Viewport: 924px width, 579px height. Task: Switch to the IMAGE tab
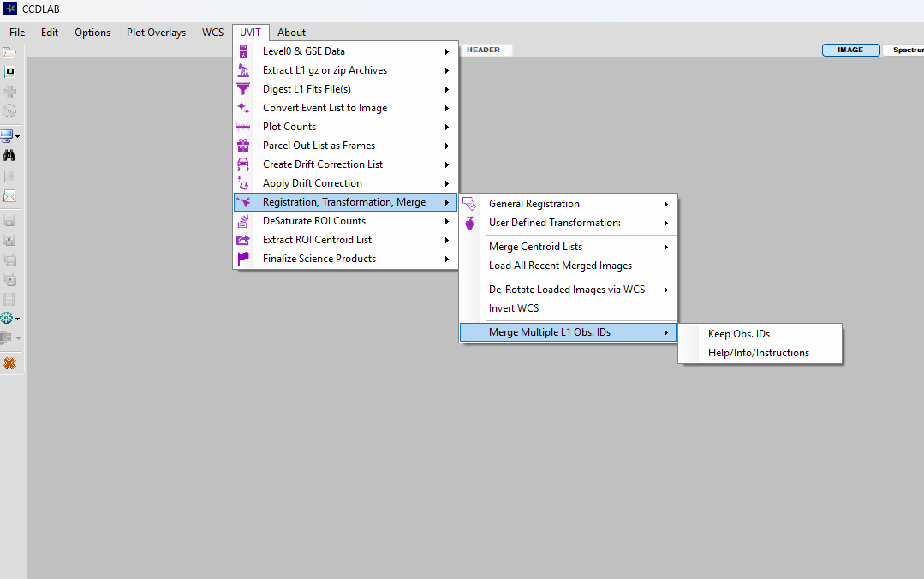tap(851, 51)
